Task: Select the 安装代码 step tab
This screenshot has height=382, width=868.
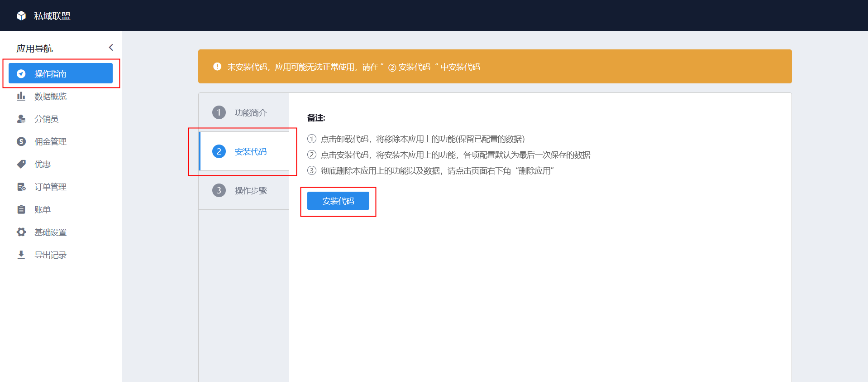Action: [244, 151]
